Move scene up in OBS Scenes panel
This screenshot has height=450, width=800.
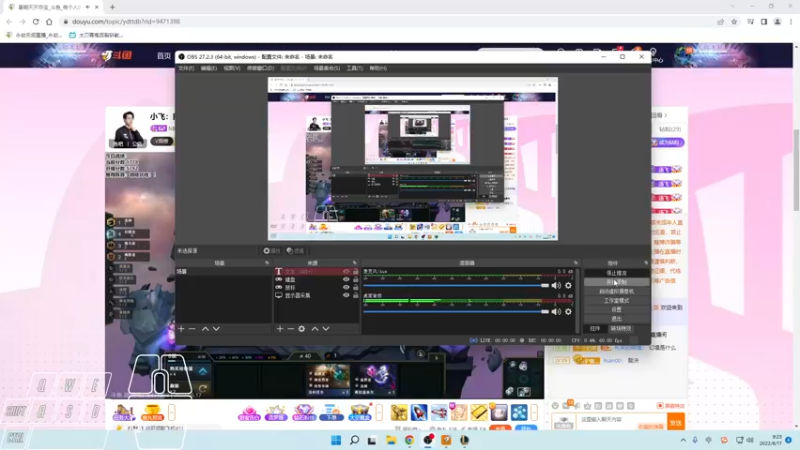[205, 329]
